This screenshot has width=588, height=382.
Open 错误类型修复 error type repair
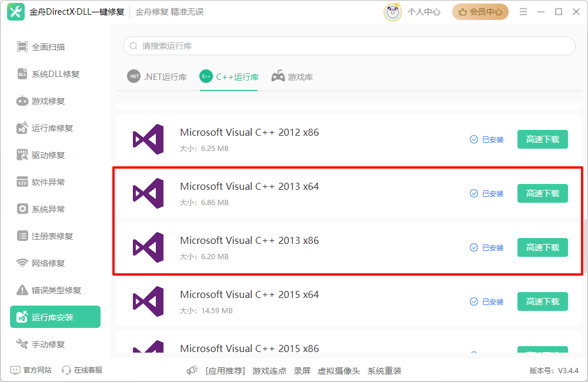point(56,290)
